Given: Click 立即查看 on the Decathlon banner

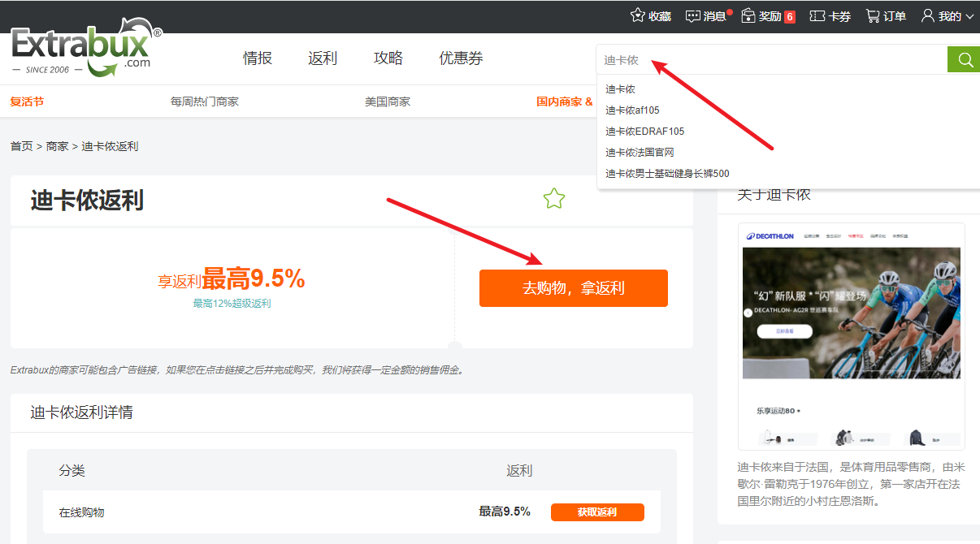Looking at the screenshot, I should point(784,331).
